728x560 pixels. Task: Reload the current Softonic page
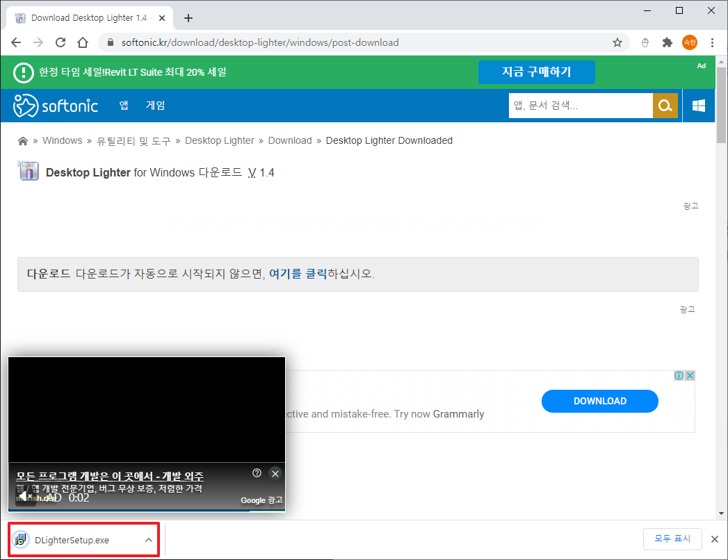click(x=60, y=42)
